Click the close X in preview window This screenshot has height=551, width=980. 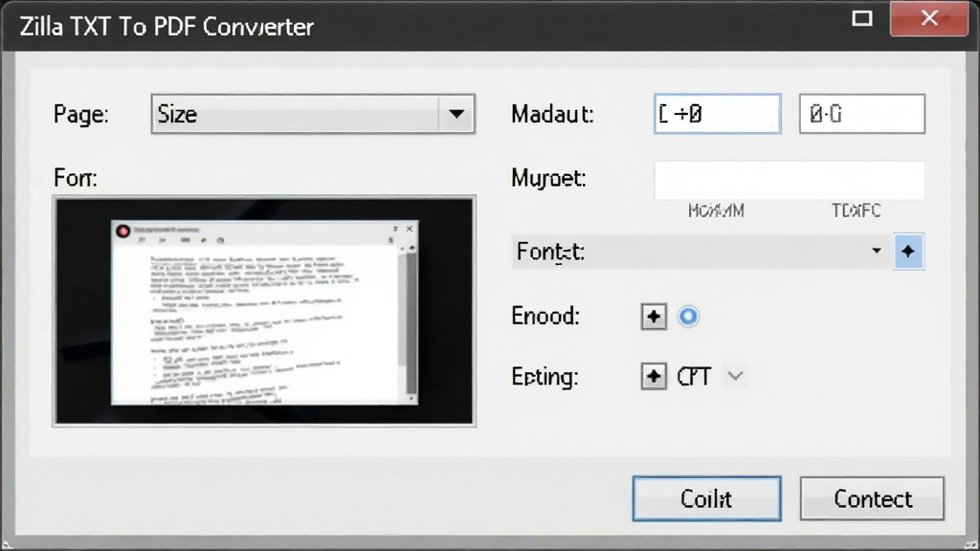point(410,229)
